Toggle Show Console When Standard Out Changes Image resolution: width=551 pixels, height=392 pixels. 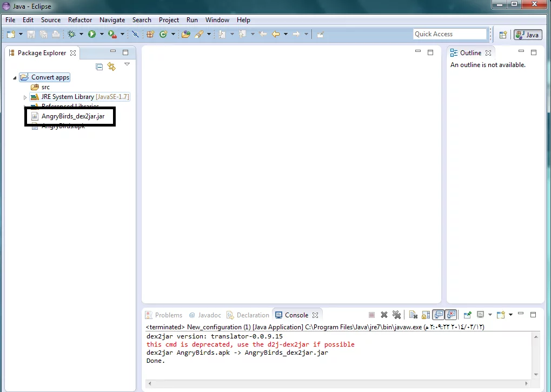439,315
